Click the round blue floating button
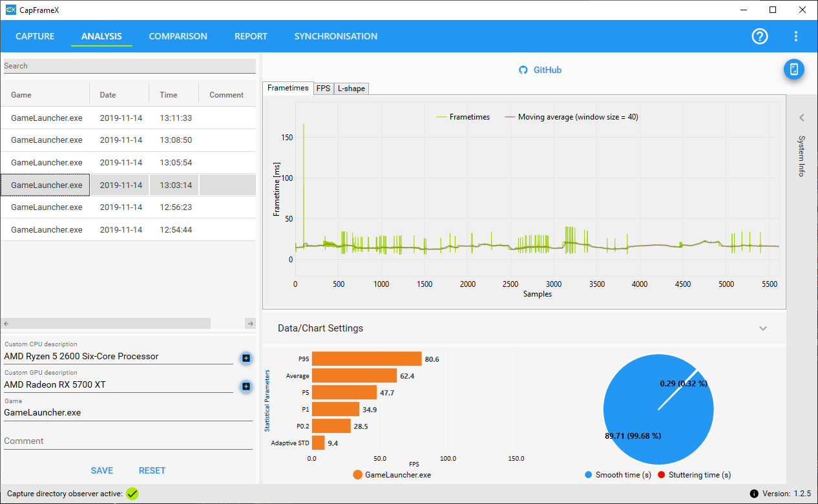Viewport: 818px width, 504px height. (x=794, y=70)
